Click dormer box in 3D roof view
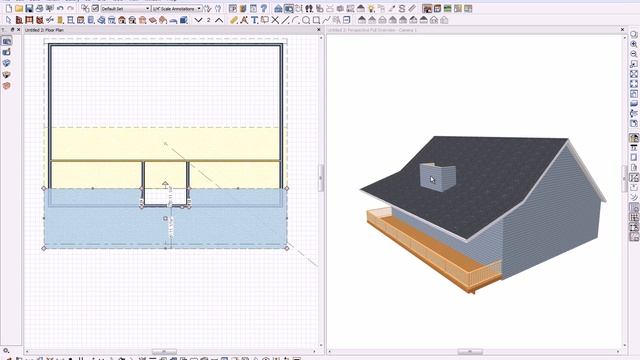 438,177
